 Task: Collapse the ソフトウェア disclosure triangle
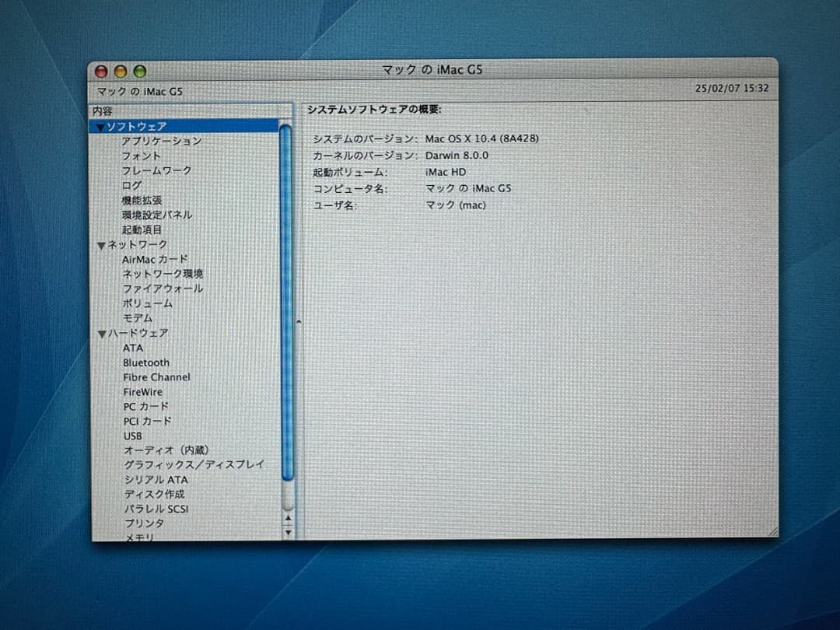point(102,125)
